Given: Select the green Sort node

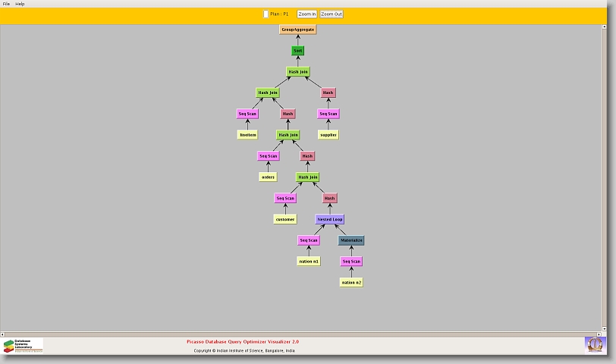Looking at the screenshot, I should click(297, 51).
